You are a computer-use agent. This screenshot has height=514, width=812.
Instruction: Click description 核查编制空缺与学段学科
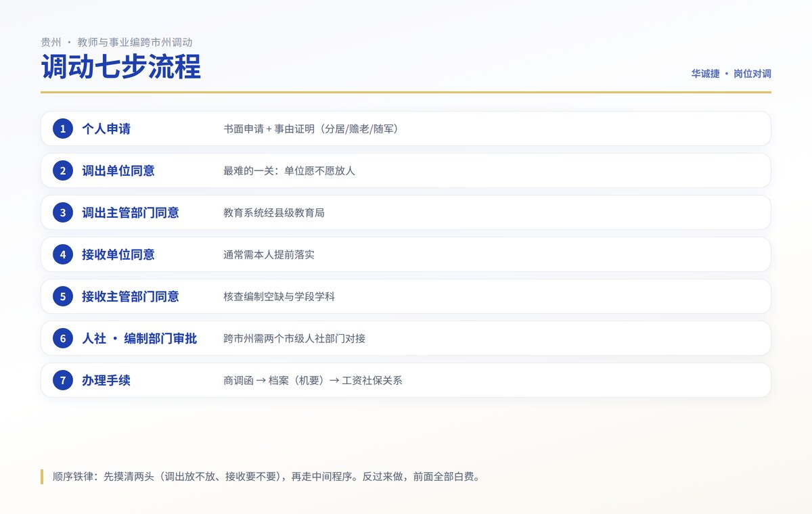point(279,296)
